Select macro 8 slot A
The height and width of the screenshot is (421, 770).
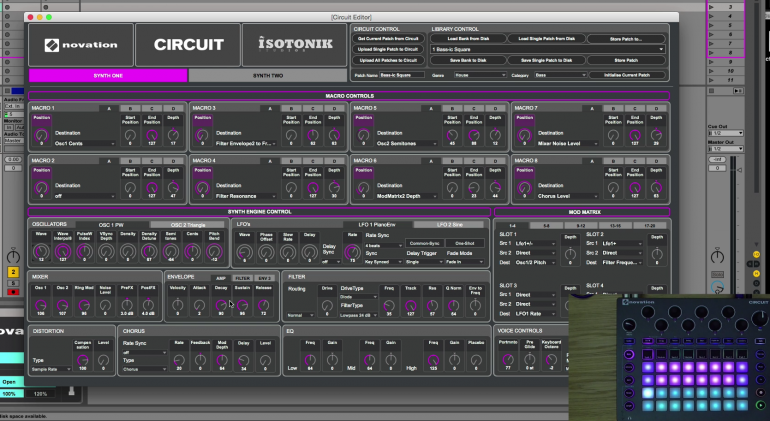(x=592, y=161)
